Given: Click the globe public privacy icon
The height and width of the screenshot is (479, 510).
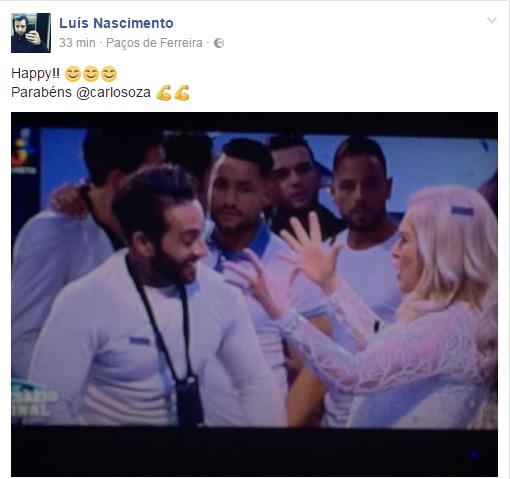Looking at the screenshot, I should pos(219,43).
